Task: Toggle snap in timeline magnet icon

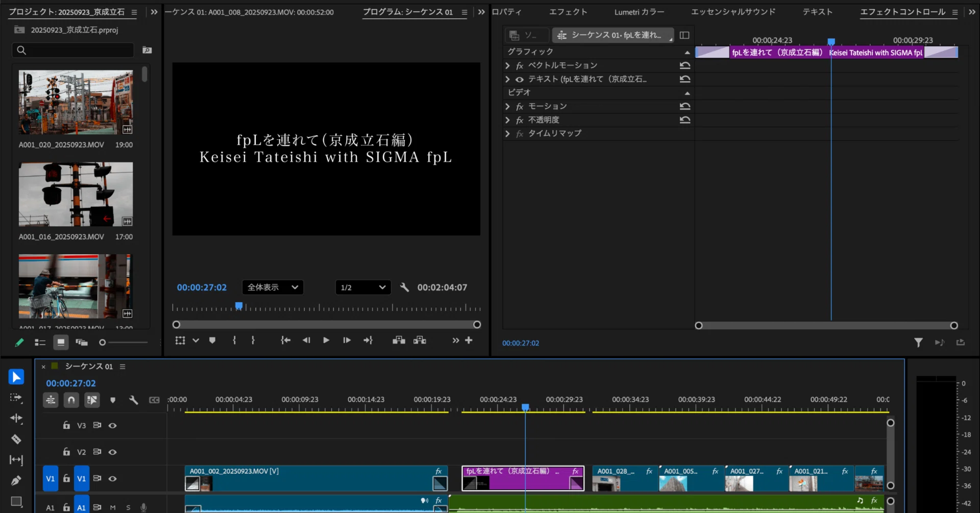Action: [71, 400]
